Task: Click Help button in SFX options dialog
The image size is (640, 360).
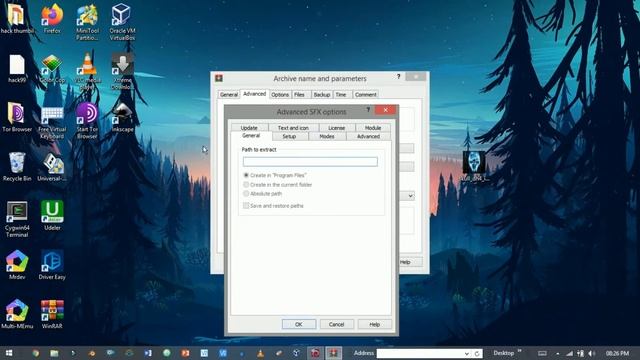Action: click(x=374, y=324)
